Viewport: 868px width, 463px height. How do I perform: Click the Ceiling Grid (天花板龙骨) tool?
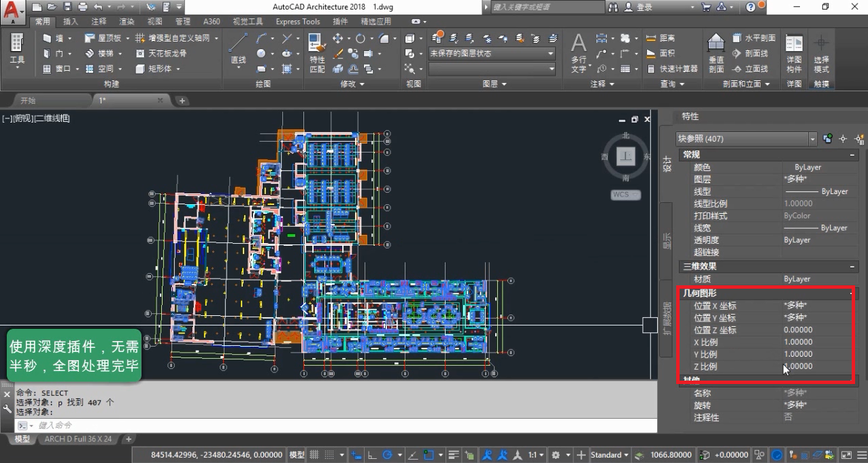(x=161, y=53)
